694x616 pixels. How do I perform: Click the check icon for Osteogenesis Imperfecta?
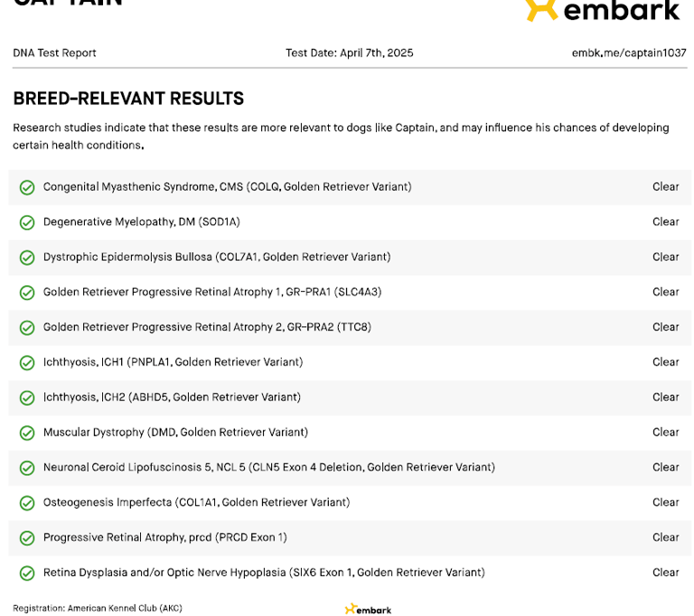[27, 503]
